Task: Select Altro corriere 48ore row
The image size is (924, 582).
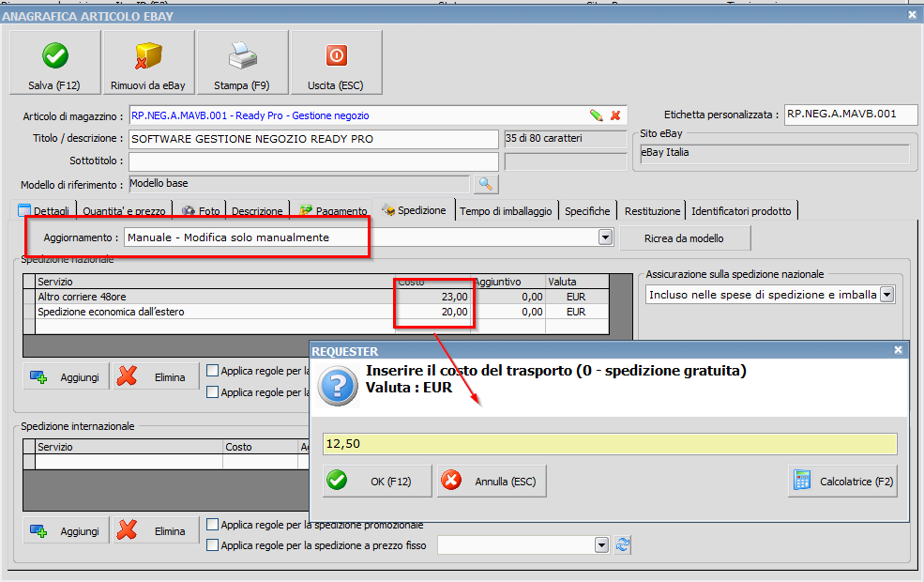Action: (x=322, y=297)
